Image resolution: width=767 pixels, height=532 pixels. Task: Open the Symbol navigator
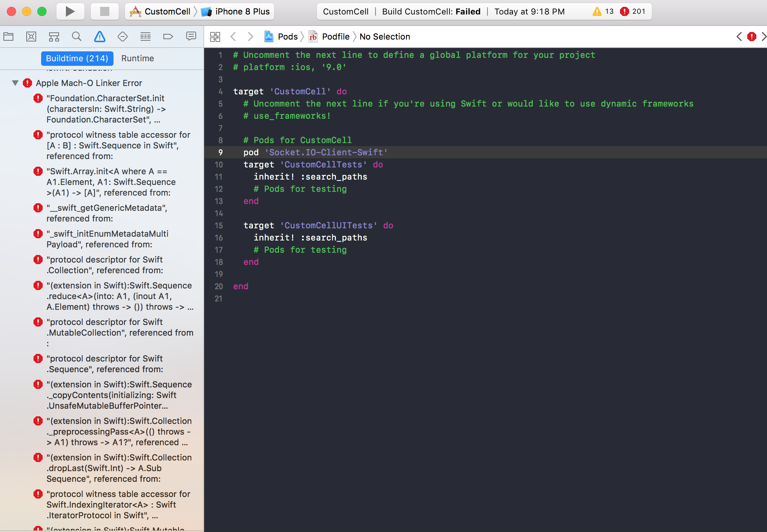coord(54,37)
